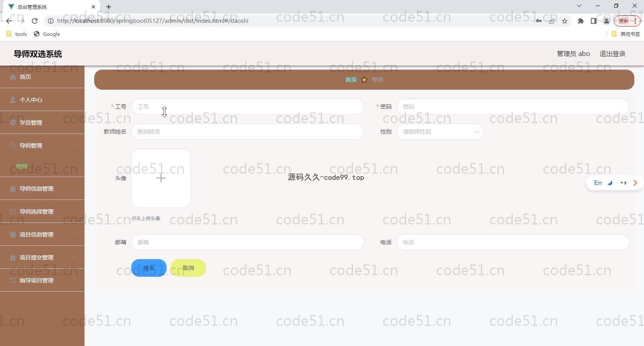The width and height of the screenshot is (644, 346).
Task: Expand the 项目信息管理 menu chevron
Action: pos(74,234)
